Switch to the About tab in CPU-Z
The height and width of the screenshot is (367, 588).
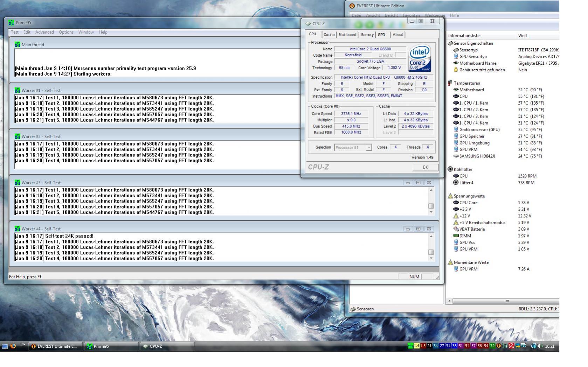398,35
